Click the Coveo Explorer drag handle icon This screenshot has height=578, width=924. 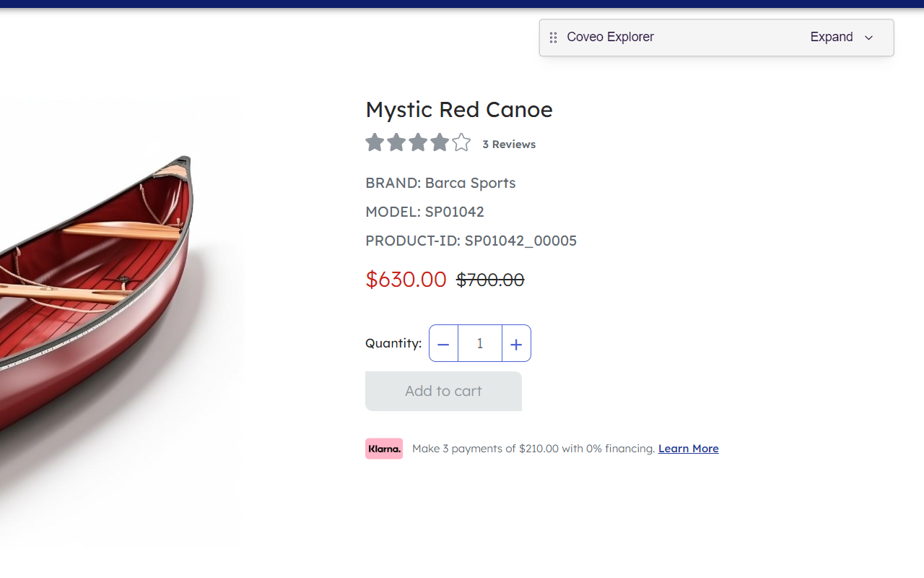click(x=553, y=38)
